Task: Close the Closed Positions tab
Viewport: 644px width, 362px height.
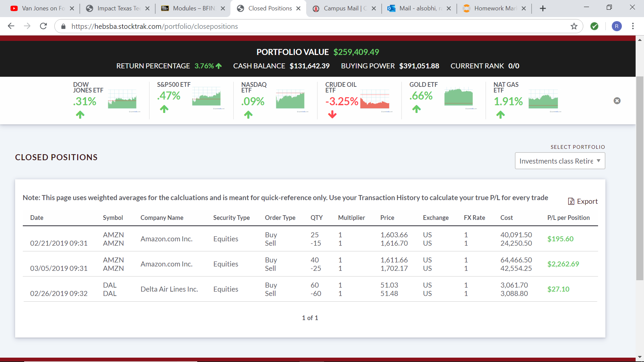Action: coord(298,8)
